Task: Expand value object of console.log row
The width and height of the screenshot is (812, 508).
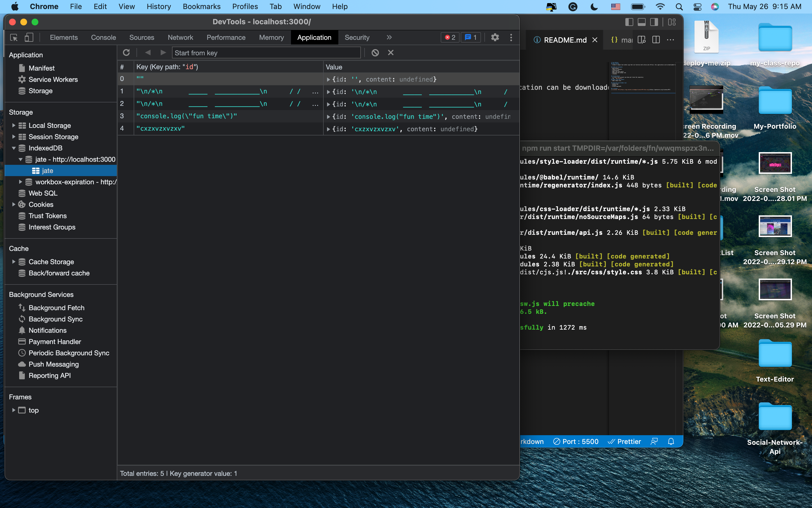Action: [328, 117]
